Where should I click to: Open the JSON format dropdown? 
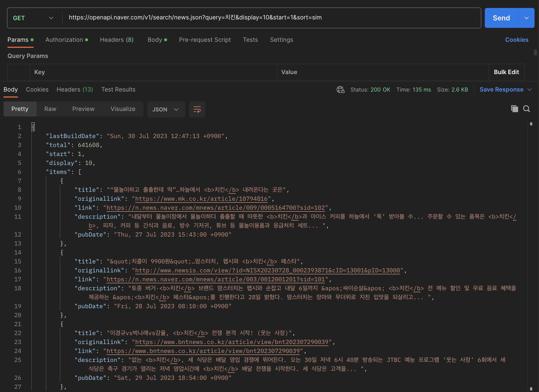(166, 109)
